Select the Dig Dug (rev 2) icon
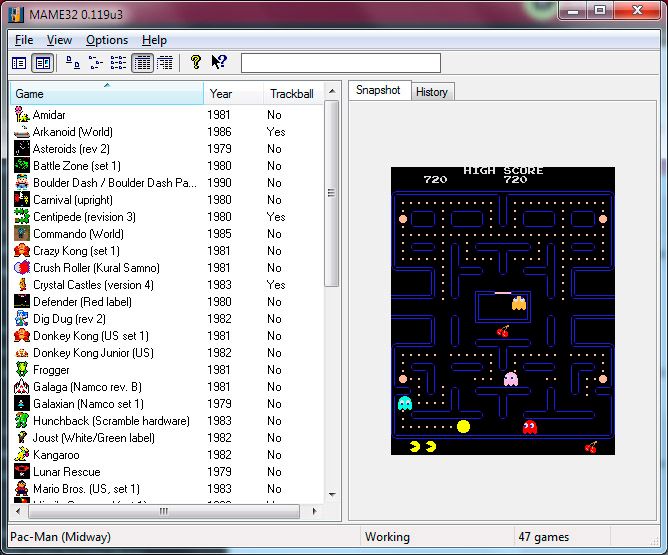Viewport: 668px width, 555px height. coord(22,319)
